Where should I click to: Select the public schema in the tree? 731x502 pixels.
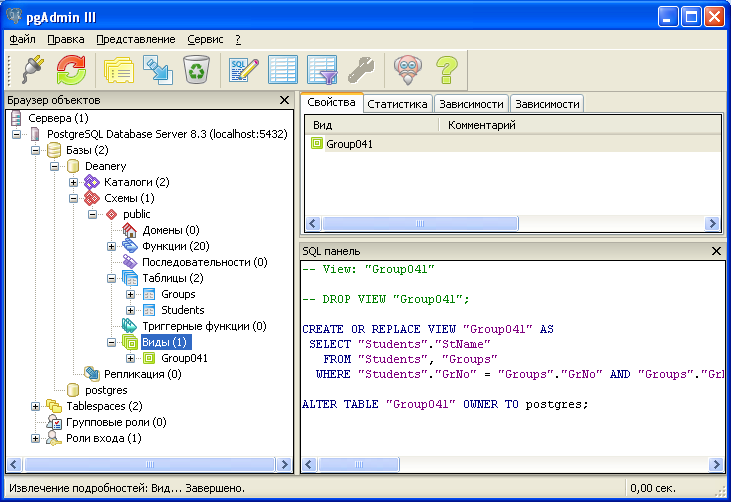click(137, 214)
